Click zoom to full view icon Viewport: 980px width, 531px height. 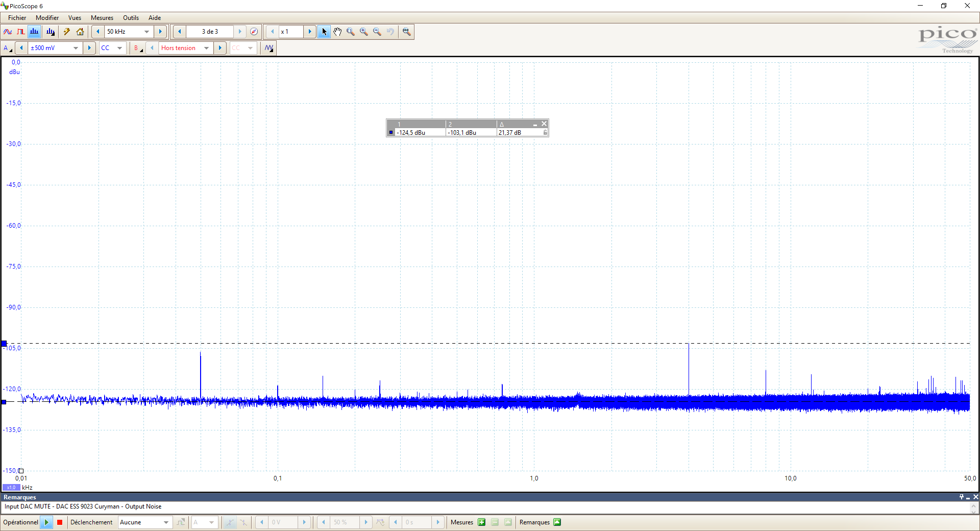tap(406, 32)
